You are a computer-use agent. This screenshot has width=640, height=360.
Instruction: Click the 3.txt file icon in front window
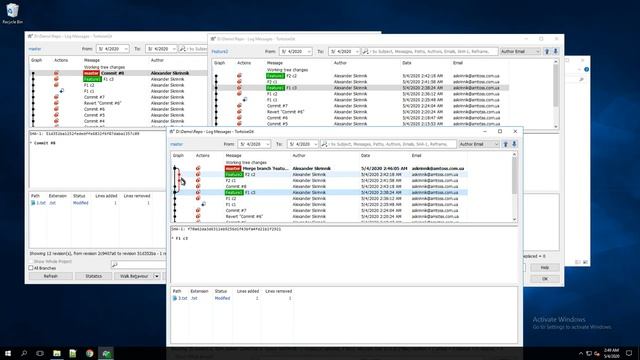click(x=175, y=298)
